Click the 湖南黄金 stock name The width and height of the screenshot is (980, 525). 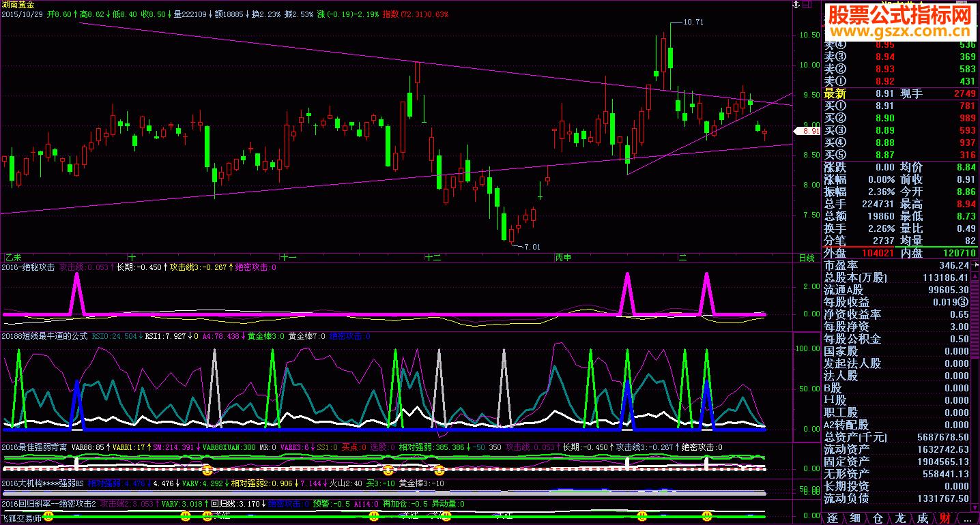[x=18, y=5]
